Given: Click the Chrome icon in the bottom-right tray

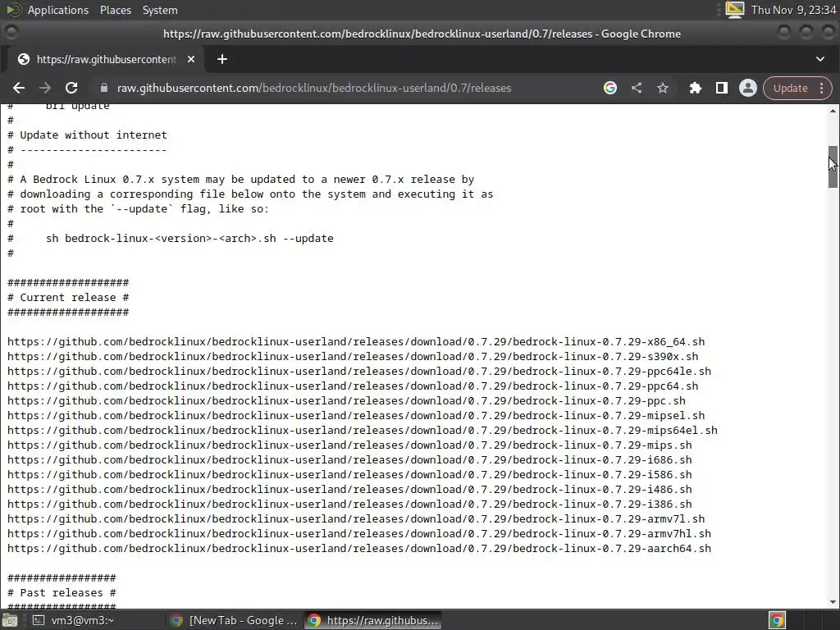Looking at the screenshot, I should pos(777,620).
